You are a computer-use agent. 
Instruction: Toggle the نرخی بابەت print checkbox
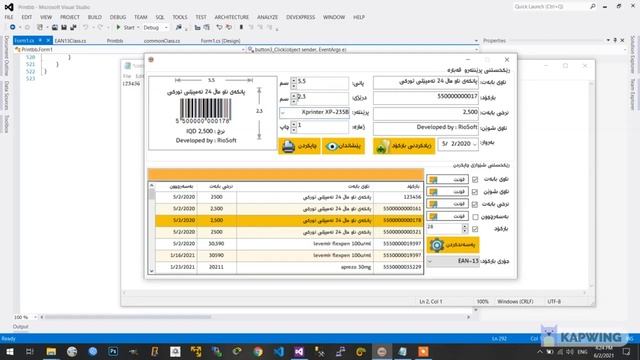475,204
